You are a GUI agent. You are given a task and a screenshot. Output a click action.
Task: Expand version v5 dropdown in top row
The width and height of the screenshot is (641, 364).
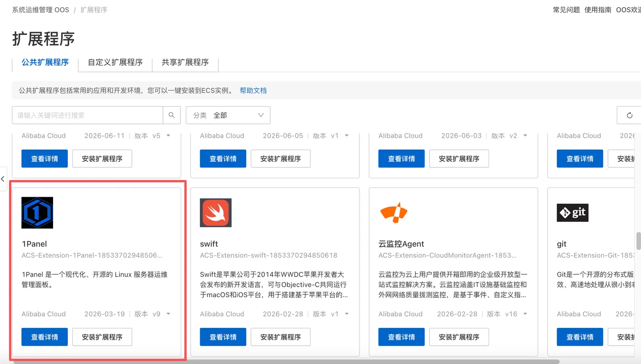(168, 136)
